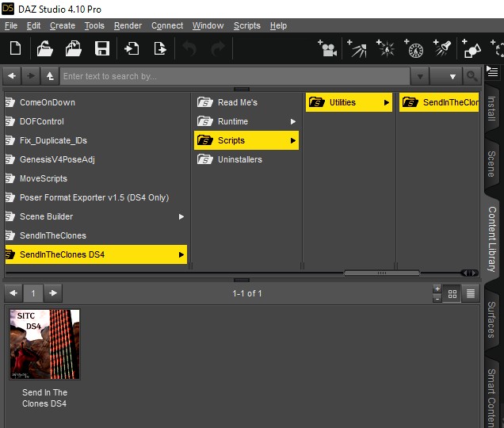
Task: Open the pane options menu icon
Action: click(x=492, y=71)
